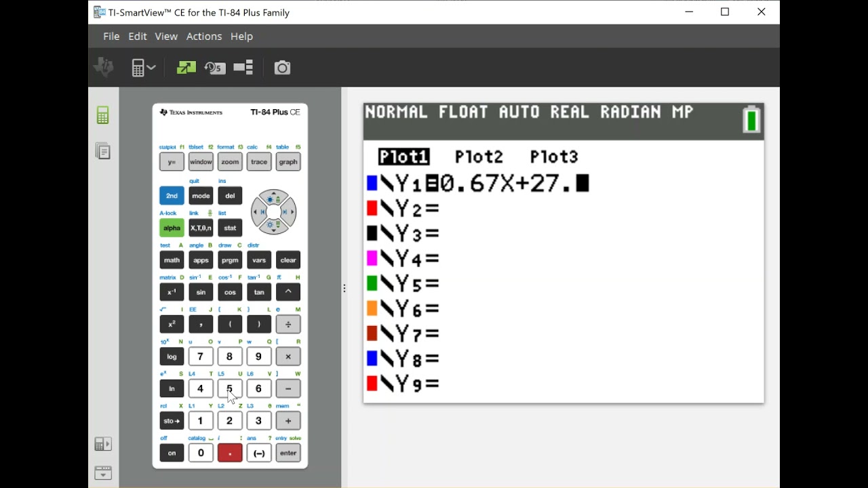Click the mode calculator key

201,196
